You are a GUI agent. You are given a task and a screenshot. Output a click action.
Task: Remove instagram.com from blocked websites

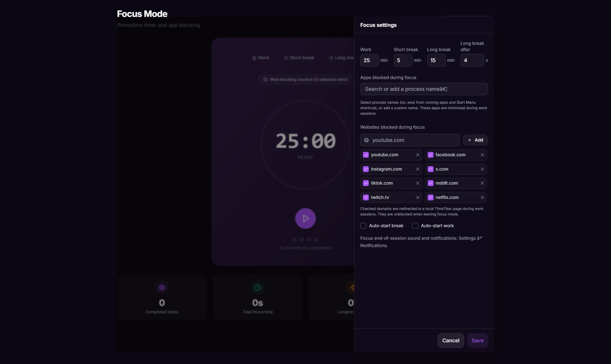pos(418,169)
